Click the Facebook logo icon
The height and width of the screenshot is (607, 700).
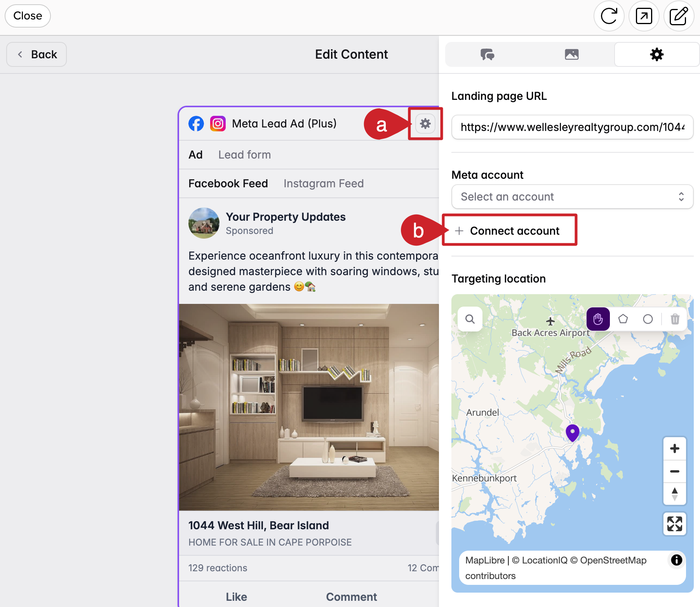(196, 124)
